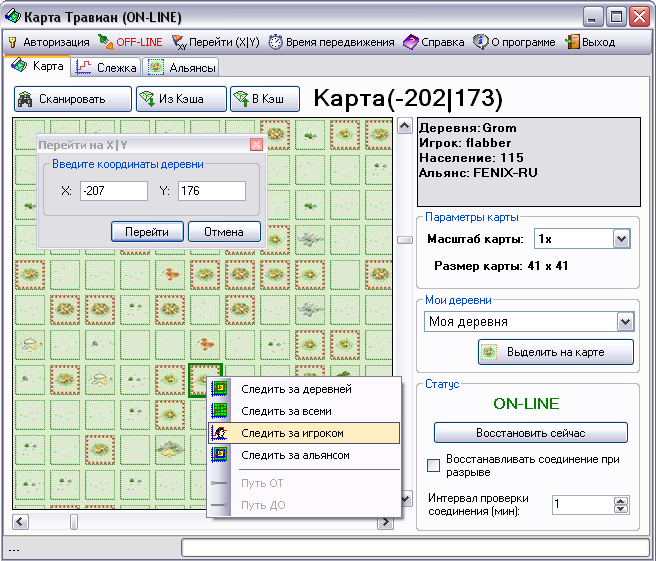This screenshot has height=561, width=656.
Task: Click Авторизация toolbar item
Action: click(x=49, y=42)
